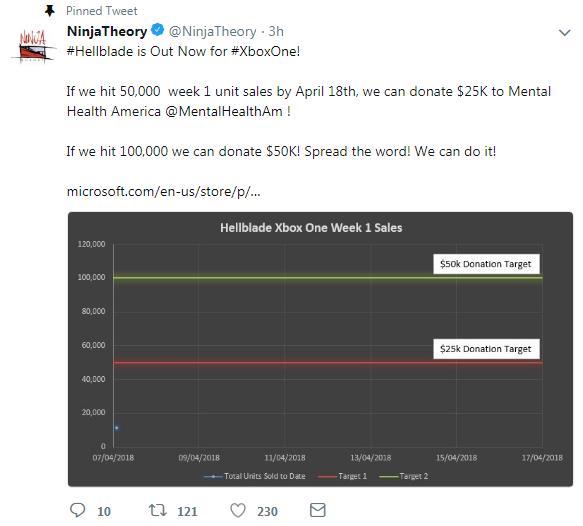Open the microsoft.com store link
The height and width of the screenshot is (526, 583).
click(x=164, y=191)
